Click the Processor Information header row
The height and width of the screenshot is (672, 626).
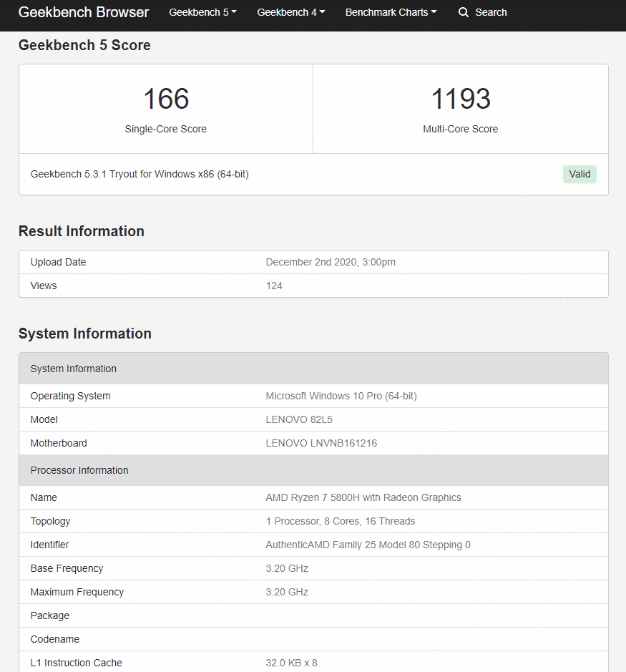pos(313,470)
